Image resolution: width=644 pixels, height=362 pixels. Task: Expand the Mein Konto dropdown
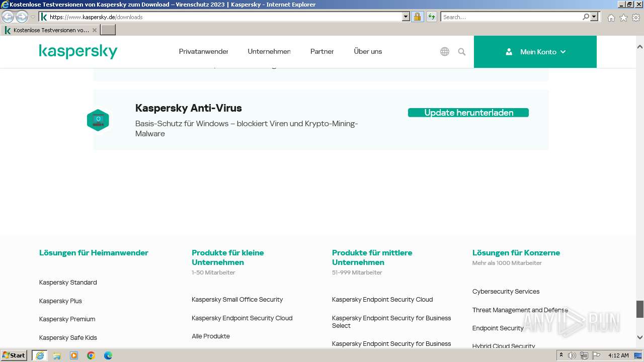pyautogui.click(x=535, y=52)
